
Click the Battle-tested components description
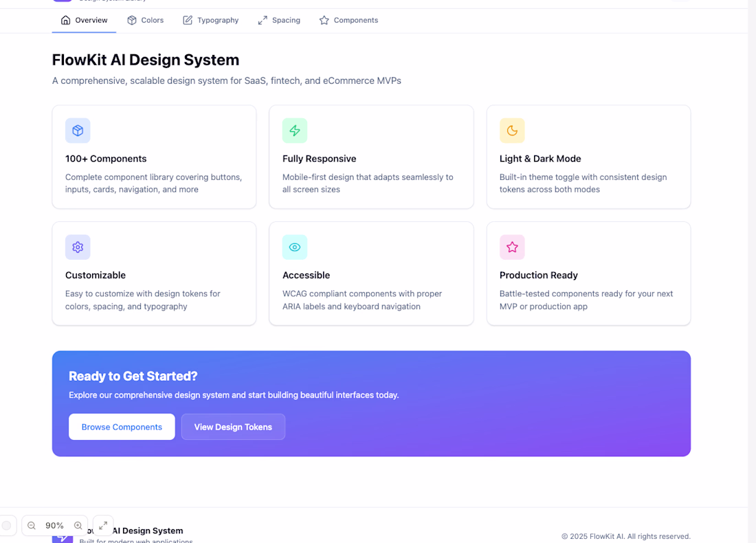click(x=586, y=300)
